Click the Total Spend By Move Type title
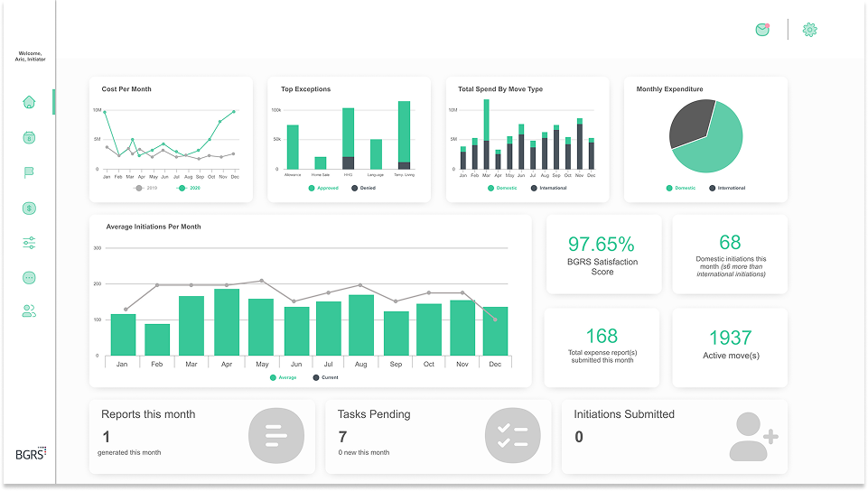Screen dimensions: 868x491 500,89
